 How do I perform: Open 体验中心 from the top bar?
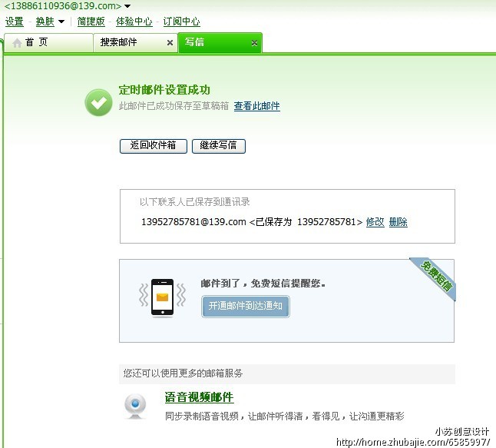(134, 22)
